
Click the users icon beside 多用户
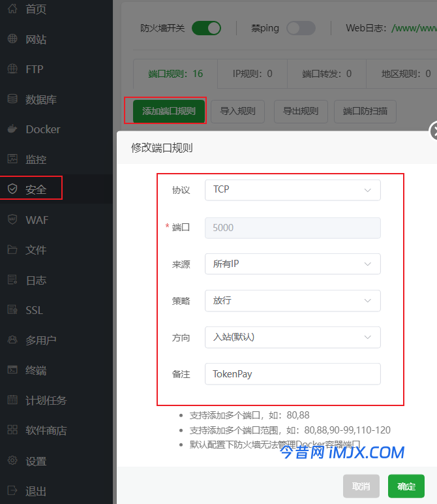click(12, 339)
